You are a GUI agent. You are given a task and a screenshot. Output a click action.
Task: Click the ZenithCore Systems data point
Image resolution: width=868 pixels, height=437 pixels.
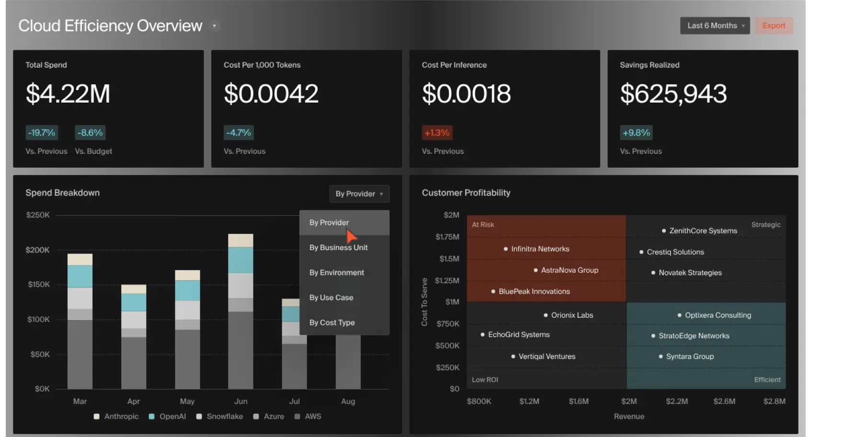point(664,231)
